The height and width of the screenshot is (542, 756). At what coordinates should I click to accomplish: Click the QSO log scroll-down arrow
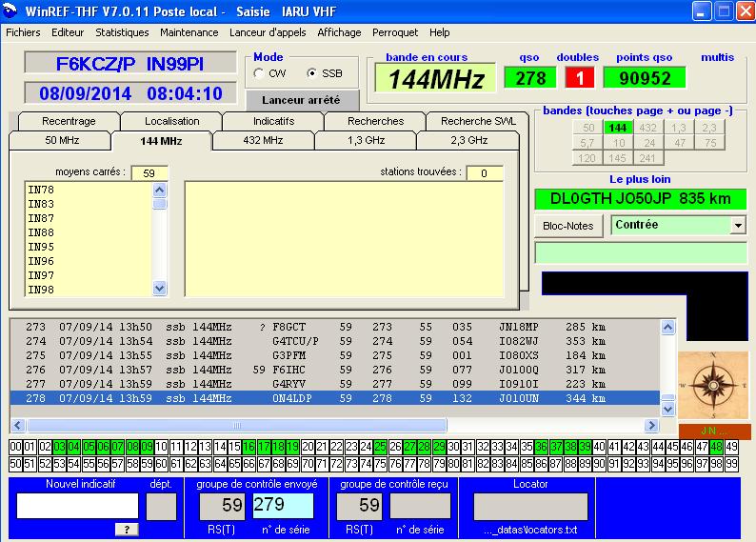pyautogui.click(x=667, y=410)
